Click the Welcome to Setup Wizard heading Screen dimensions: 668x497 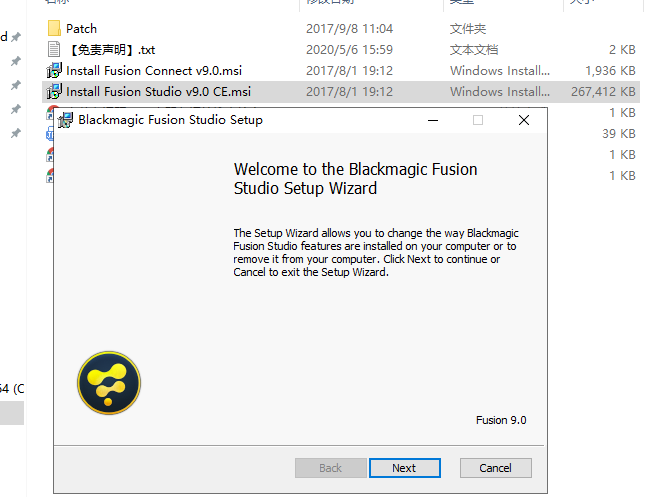point(355,179)
